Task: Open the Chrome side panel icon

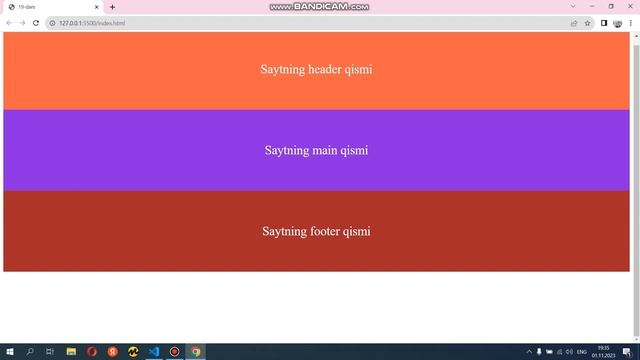Action: [604, 23]
